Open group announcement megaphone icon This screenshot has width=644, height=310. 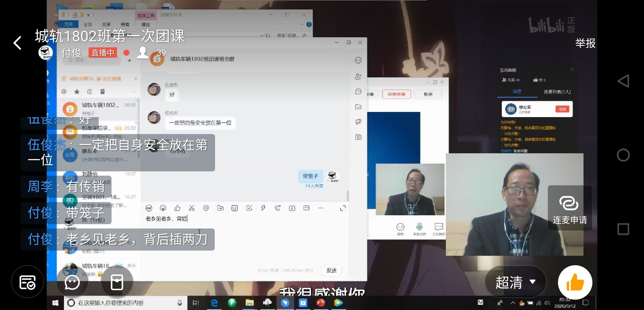click(358, 122)
